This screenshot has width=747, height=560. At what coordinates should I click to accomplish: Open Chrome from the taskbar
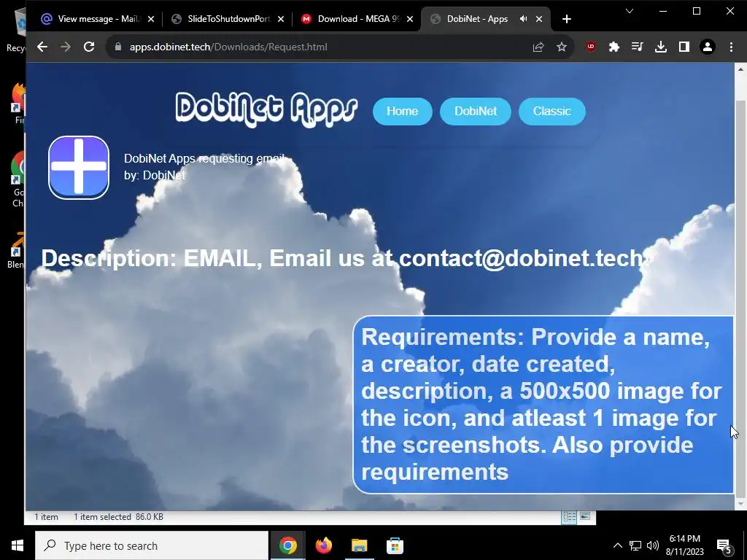[287, 545]
